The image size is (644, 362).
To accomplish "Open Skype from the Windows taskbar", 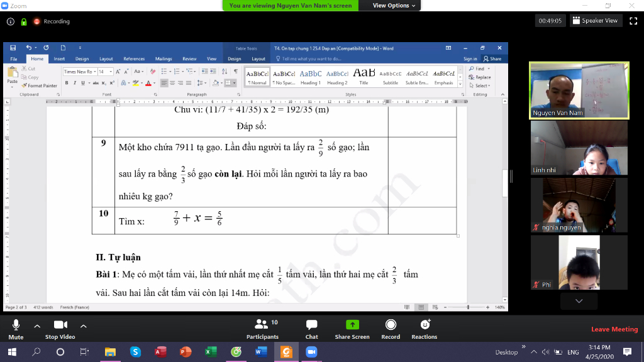I will [135, 352].
